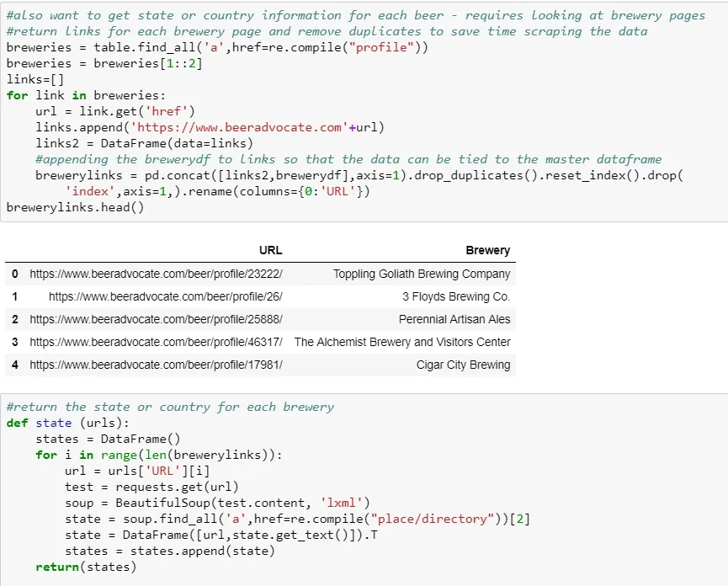Select the profile/46317 URL cell
The height and width of the screenshot is (586, 728).
pos(156,342)
